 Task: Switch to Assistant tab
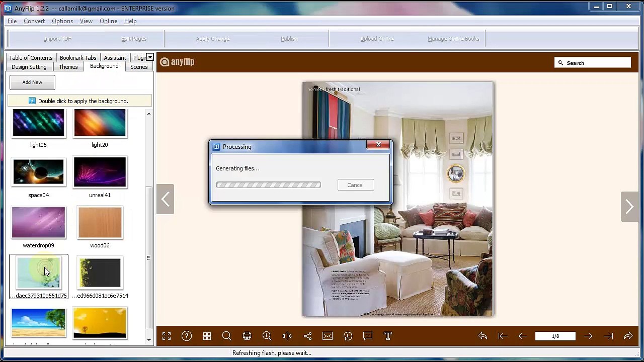[x=115, y=58]
